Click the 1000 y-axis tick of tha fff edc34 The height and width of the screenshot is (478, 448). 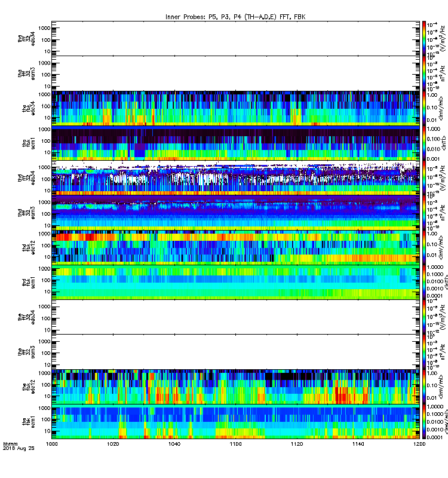coord(44,28)
